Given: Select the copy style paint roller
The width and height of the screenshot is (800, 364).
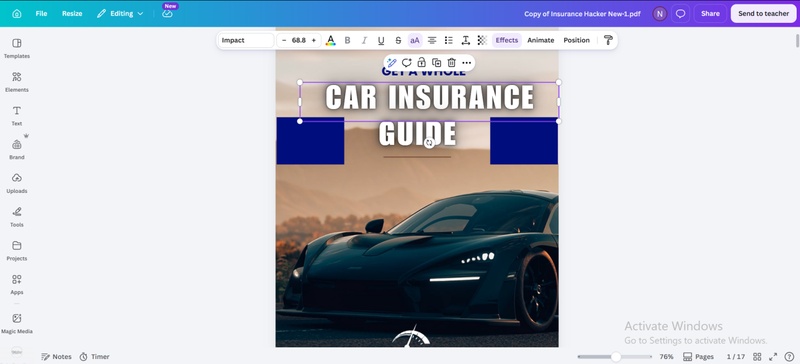Looking at the screenshot, I should coord(608,40).
